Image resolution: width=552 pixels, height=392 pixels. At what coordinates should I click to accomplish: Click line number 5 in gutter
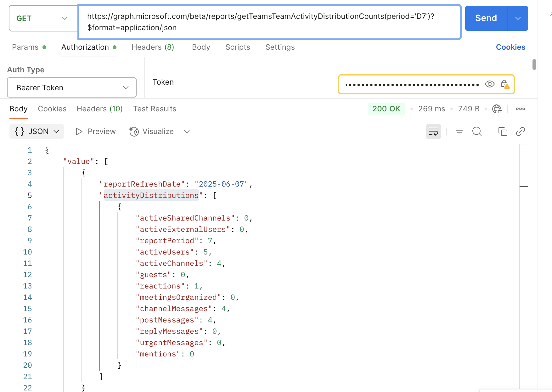[x=30, y=195]
